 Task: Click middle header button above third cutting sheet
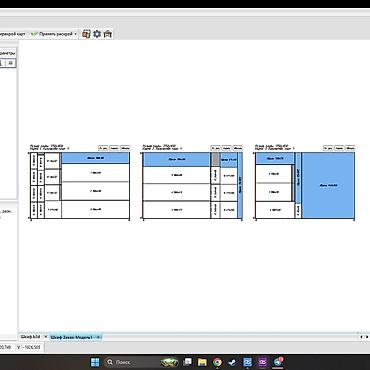(x=339, y=148)
